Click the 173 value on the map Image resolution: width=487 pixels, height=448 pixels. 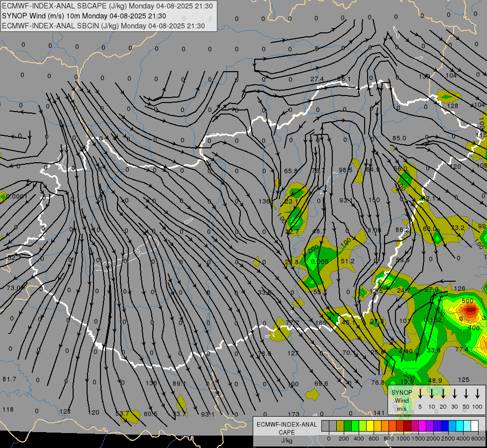click(x=293, y=414)
